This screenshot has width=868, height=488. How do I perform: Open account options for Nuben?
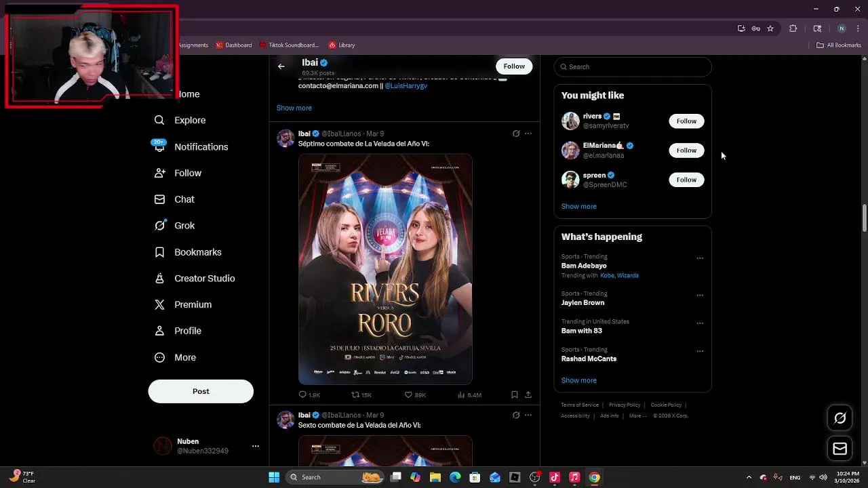pyautogui.click(x=256, y=446)
